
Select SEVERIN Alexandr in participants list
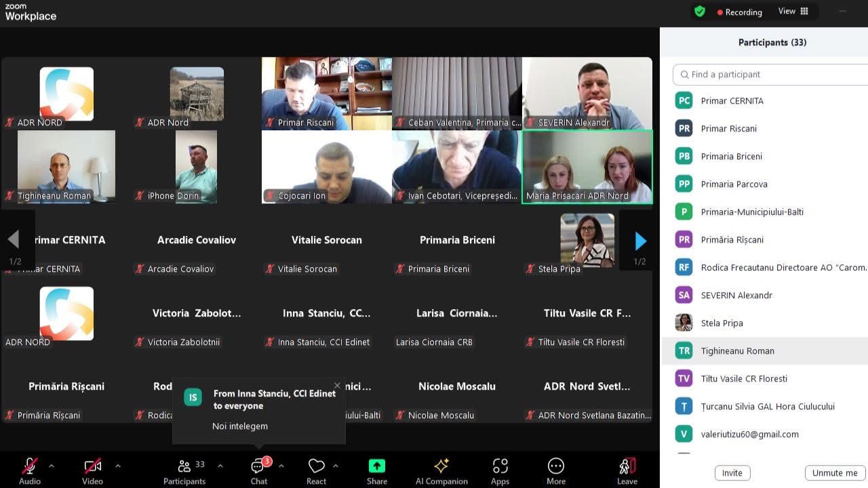point(765,296)
